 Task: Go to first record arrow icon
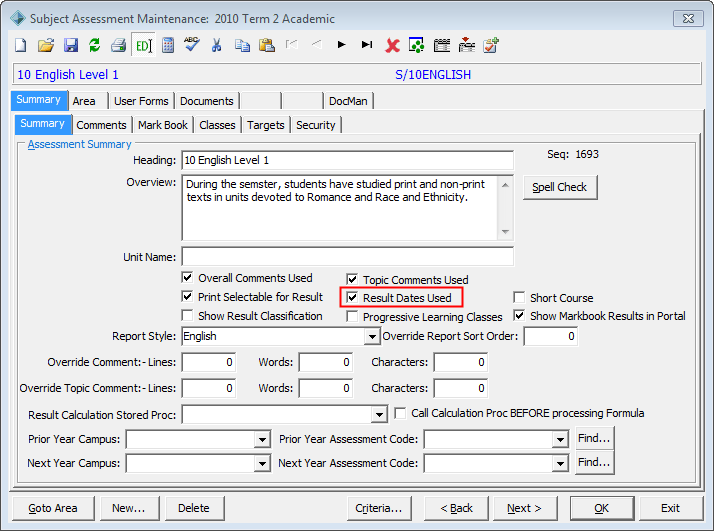pos(292,44)
